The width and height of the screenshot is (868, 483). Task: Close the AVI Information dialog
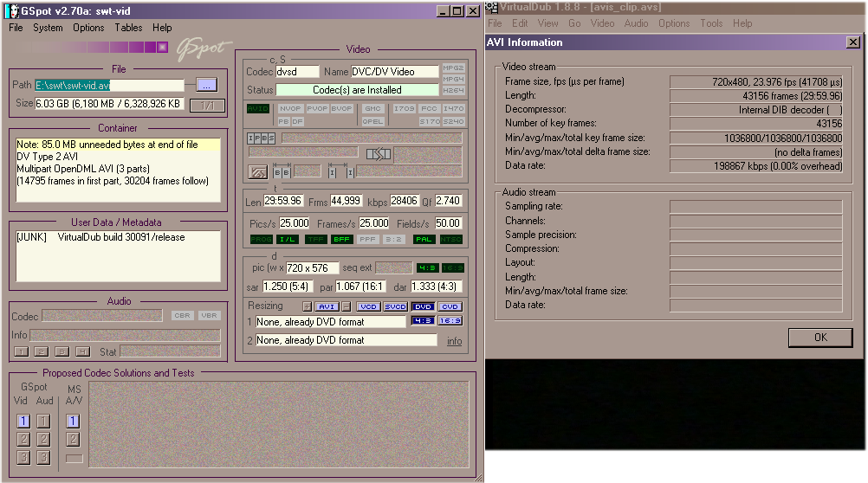click(x=853, y=42)
